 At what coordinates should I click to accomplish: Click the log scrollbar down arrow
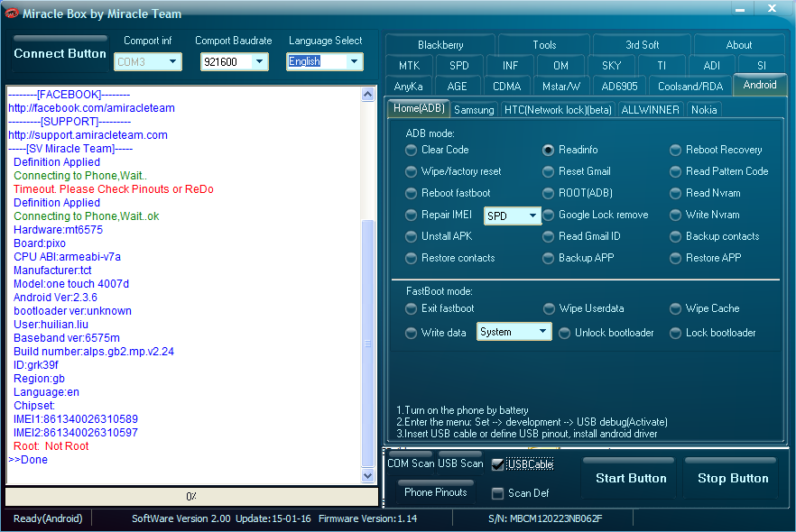coord(368,476)
